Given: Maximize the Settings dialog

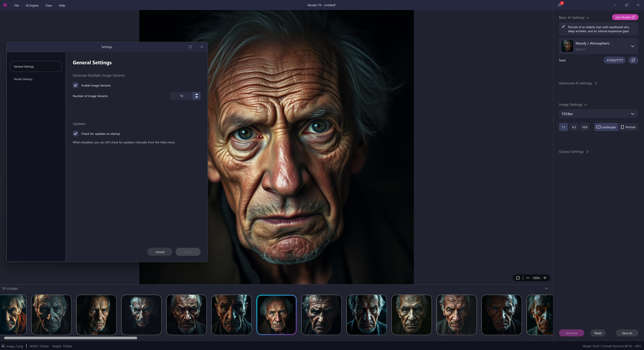Looking at the screenshot, I should pos(190,47).
